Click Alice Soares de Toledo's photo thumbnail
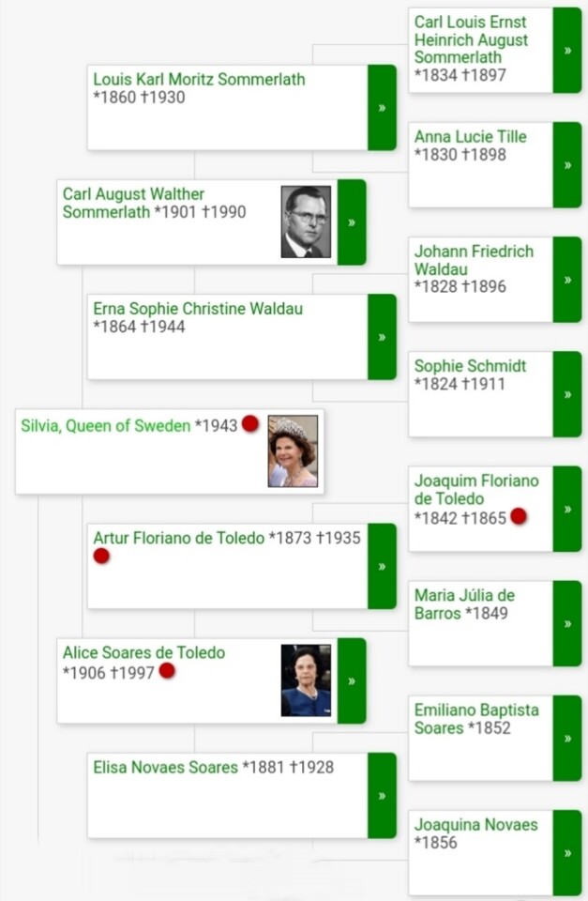 pos(306,680)
